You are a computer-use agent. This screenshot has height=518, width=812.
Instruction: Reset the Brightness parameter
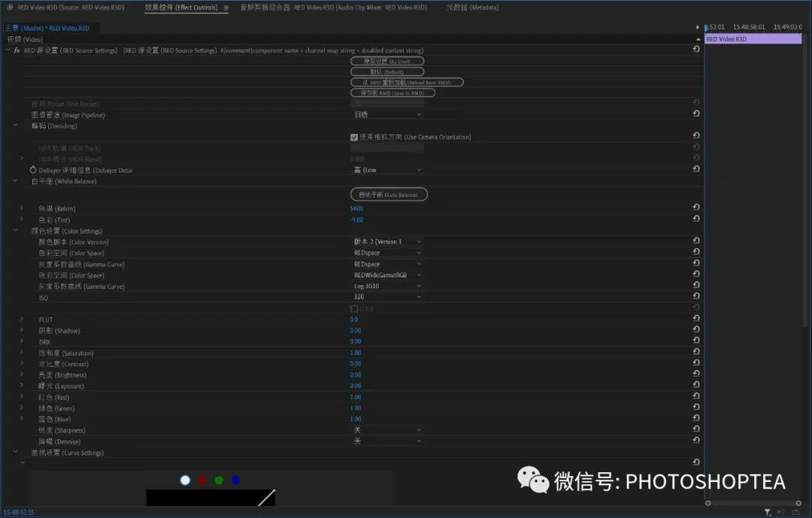[x=696, y=374]
